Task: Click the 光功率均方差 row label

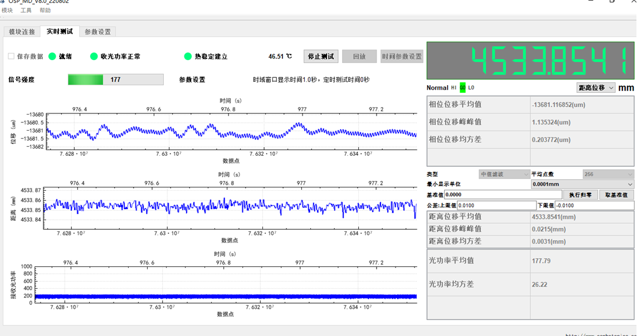Action: coord(451,284)
